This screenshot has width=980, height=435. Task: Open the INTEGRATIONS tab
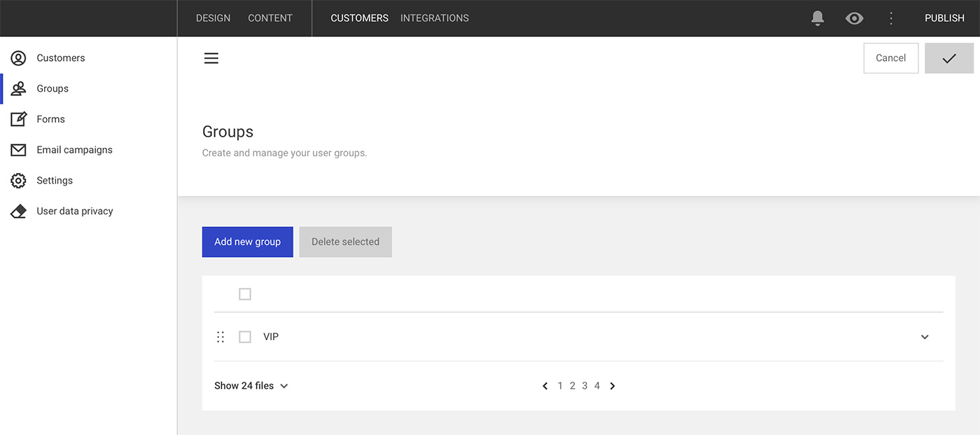(x=435, y=18)
